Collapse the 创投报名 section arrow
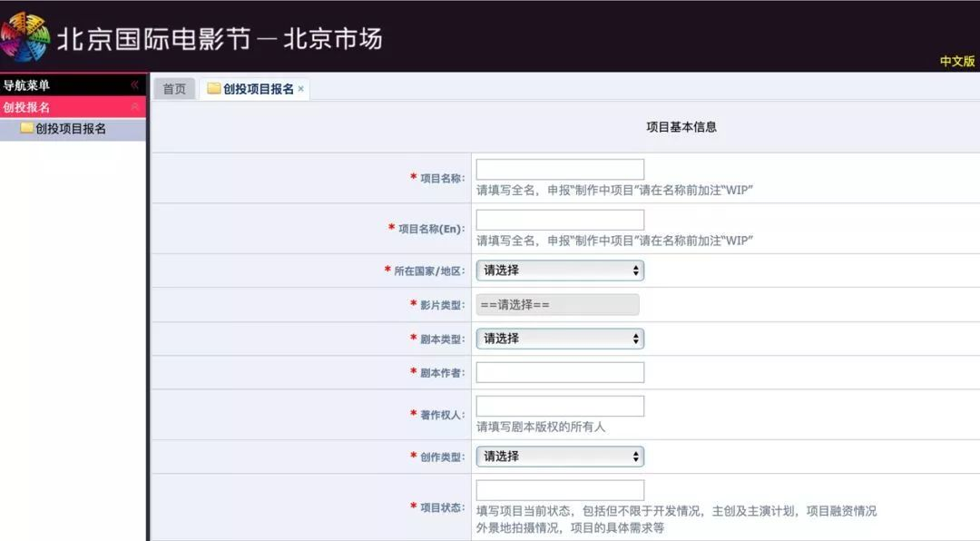This screenshot has width=980, height=541. point(134,107)
